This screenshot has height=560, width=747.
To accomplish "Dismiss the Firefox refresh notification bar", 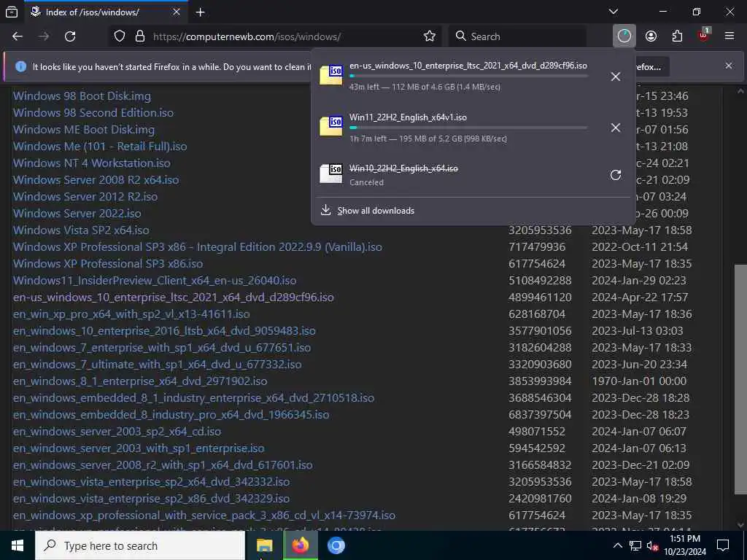I will [x=729, y=66].
